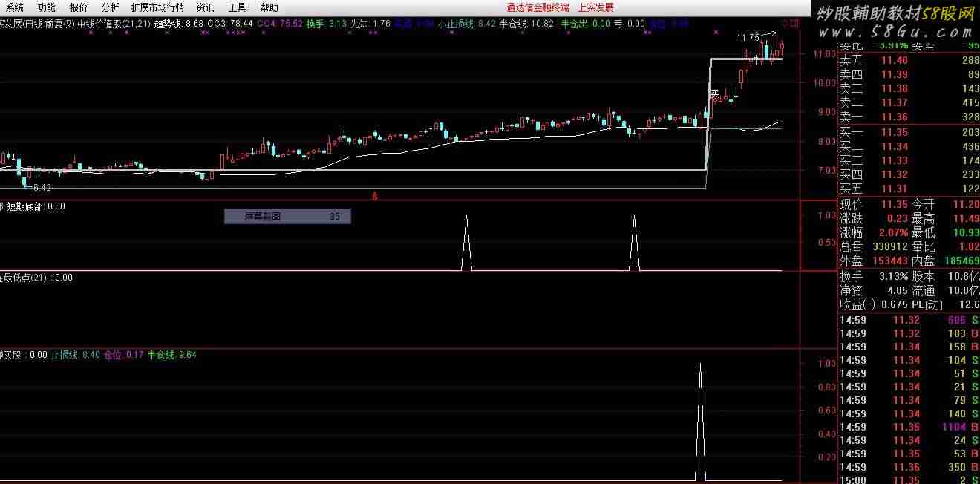Viewport: 980px width, 484px height.
Task: Open the 帮助 menu
Action: tap(269, 7)
